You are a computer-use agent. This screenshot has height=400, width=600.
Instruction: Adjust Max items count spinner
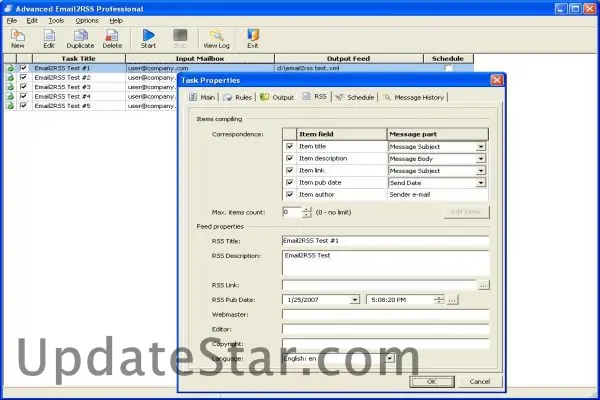(307, 212)
